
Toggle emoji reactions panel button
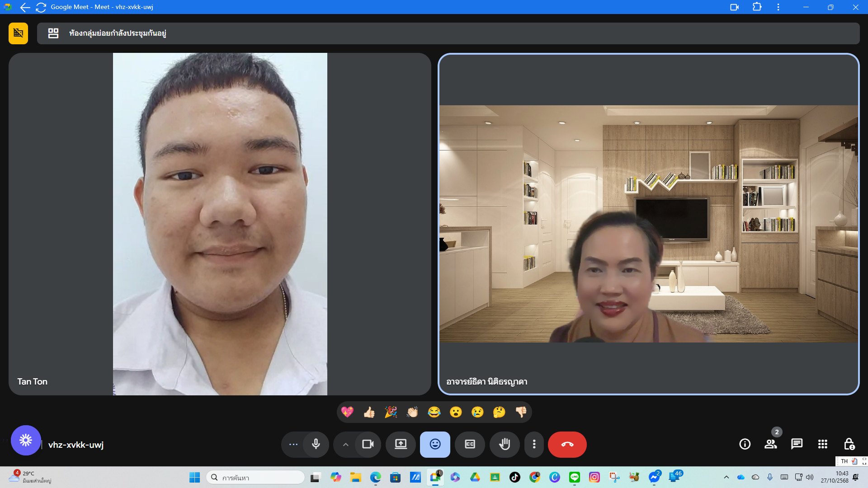(x=435, y=444)
